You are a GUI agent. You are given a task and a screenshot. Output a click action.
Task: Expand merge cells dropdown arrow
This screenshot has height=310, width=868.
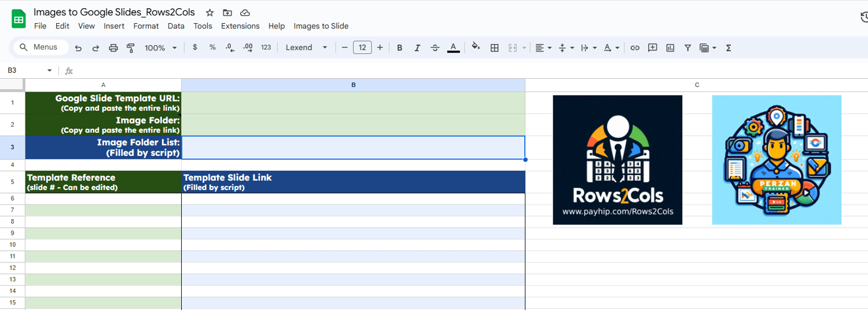click(524, 48)
